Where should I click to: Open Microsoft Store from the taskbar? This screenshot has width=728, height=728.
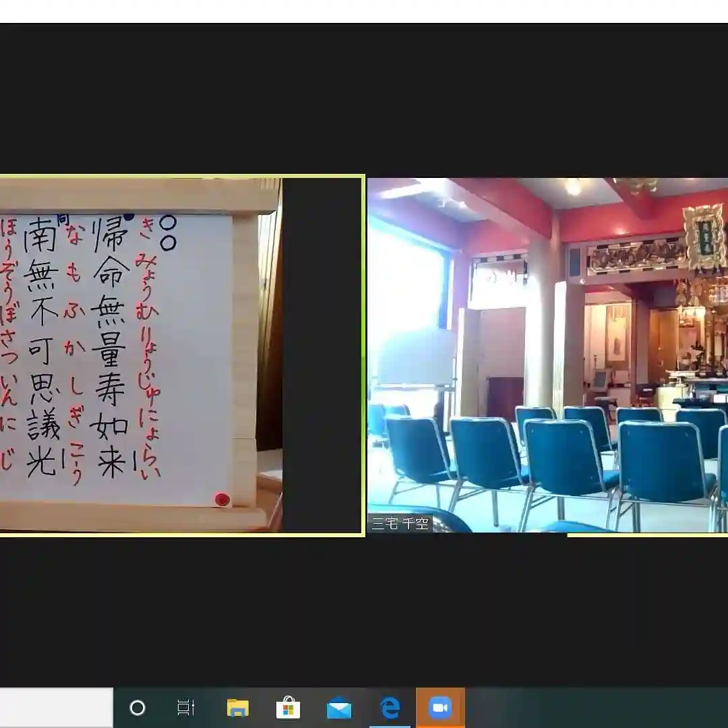(x=288, y=708)
